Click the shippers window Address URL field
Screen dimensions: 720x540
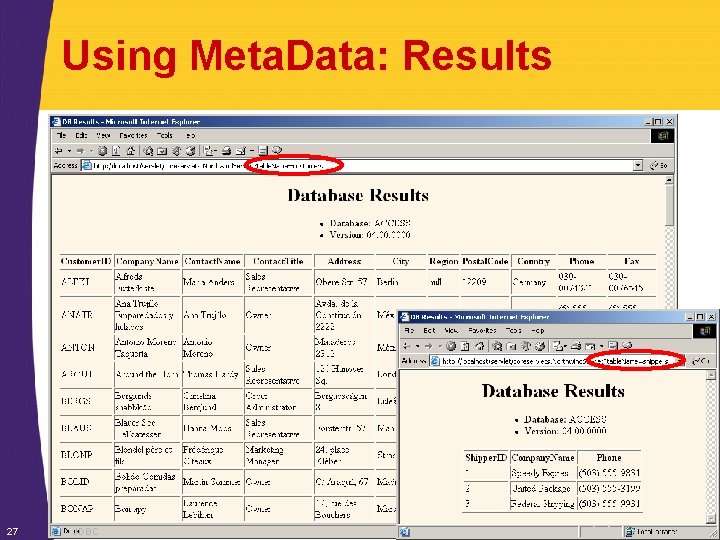(557, 361)
